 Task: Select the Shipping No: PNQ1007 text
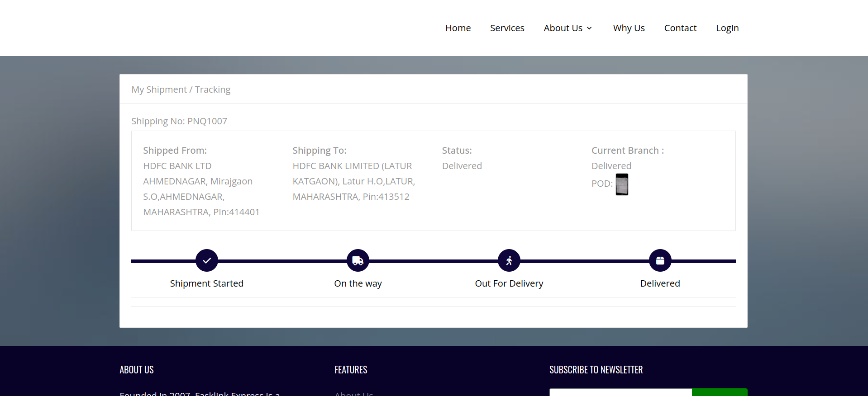click(x=179, y=121)
